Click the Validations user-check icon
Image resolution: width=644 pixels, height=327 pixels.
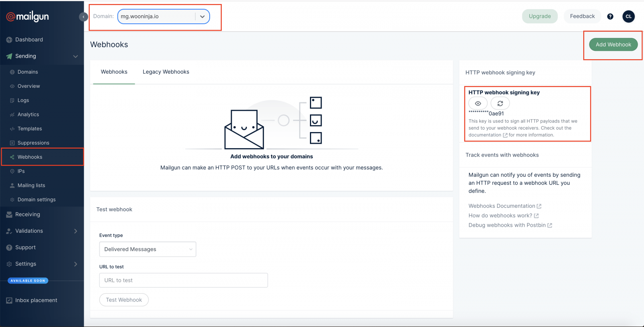point(9,231)
